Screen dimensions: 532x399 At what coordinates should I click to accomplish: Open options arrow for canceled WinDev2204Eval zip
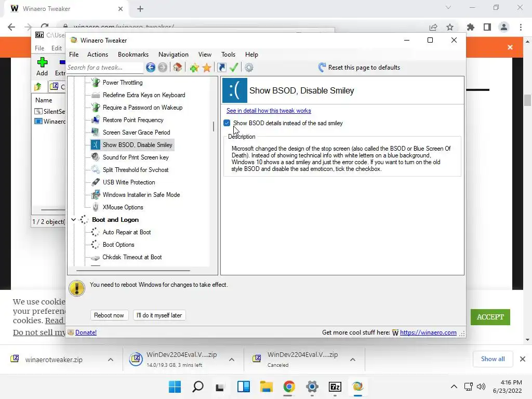click(x=353, y=360)
